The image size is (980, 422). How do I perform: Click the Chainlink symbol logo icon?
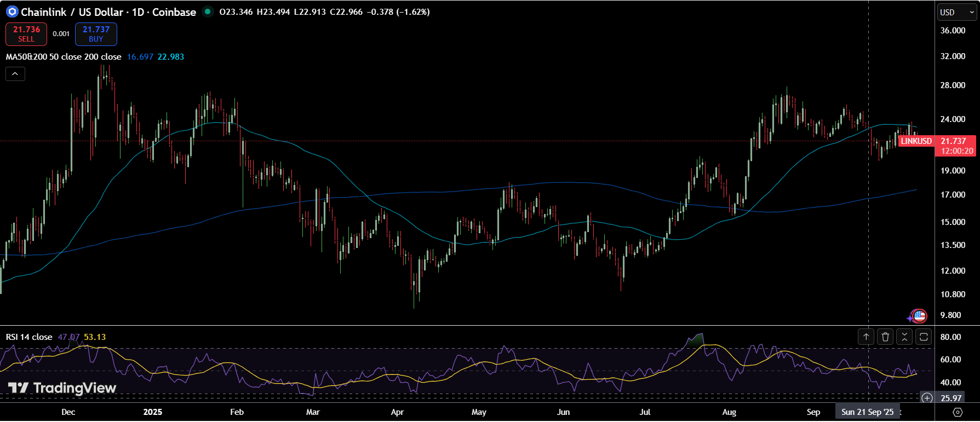[12, 11]
